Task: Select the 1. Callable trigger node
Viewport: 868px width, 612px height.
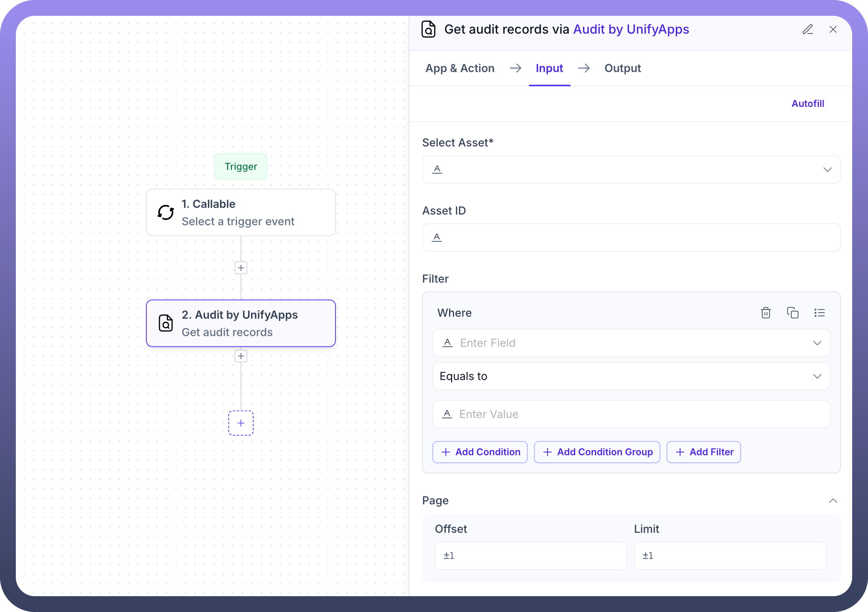Action: click(x=241, y=213)
